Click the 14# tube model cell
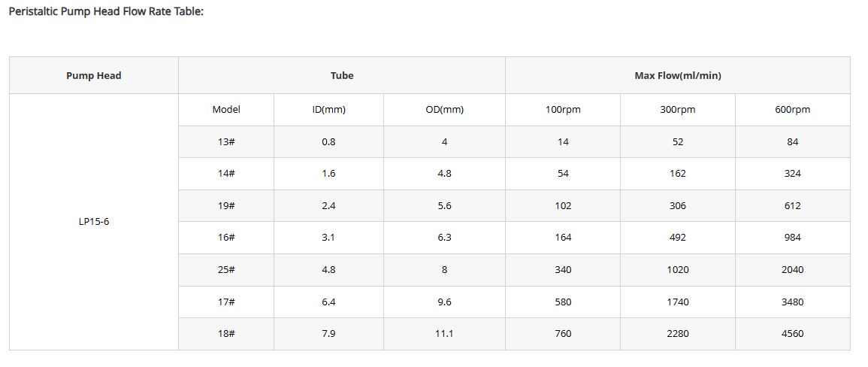The width and height of the screenshot is (868, 367). click(x=226, y=174)
